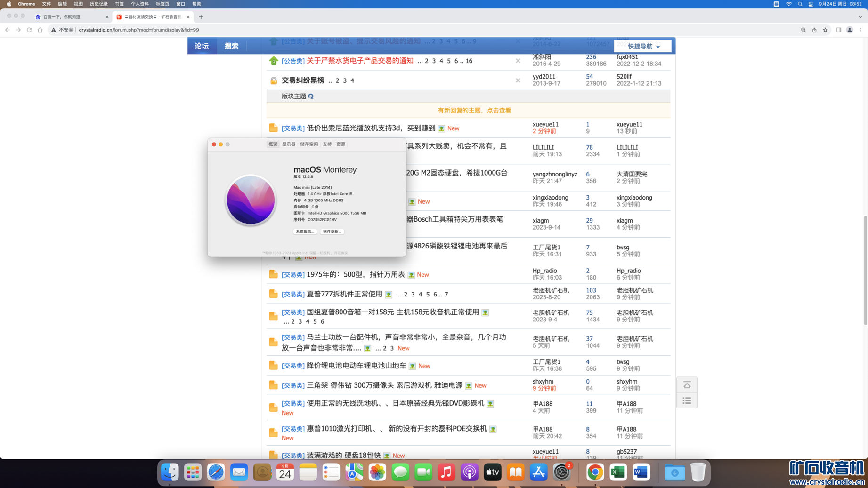Open Control Center in the menu bar
This screenshot has height=488, width=868.
tap(811, 4)
